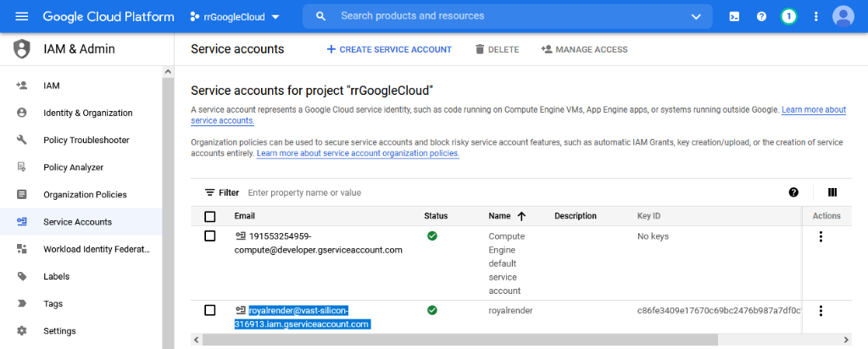Click the Identity & Organization person icon
This screenshot has height=349, width=868.
tap(21, 113)
